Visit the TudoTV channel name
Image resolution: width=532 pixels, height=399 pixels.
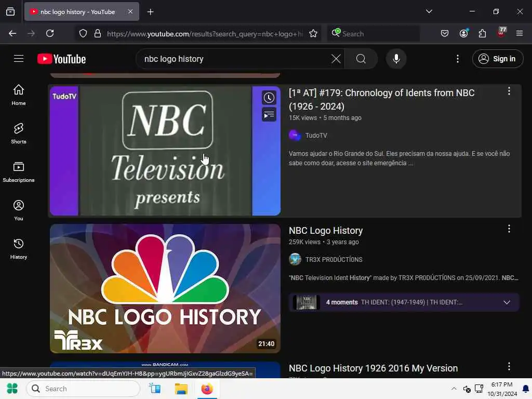coord(316,136)
